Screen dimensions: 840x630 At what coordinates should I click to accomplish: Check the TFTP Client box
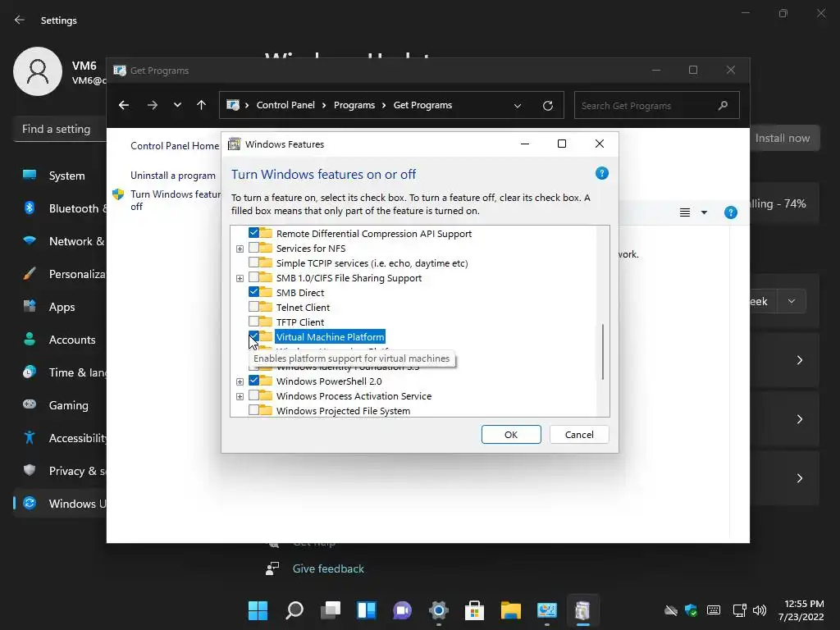(x=254, y=322)
